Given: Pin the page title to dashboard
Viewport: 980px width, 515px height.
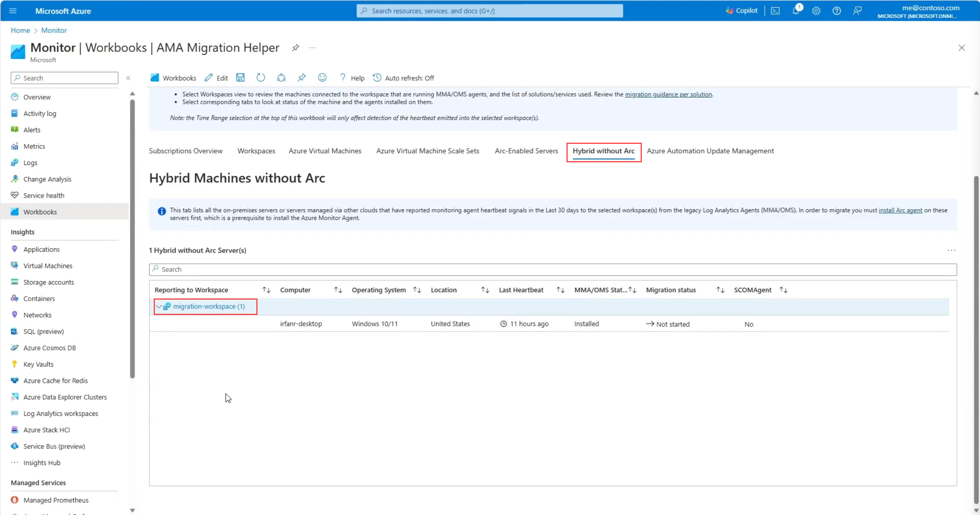Looking at the screenshot, I should point(295,48).
